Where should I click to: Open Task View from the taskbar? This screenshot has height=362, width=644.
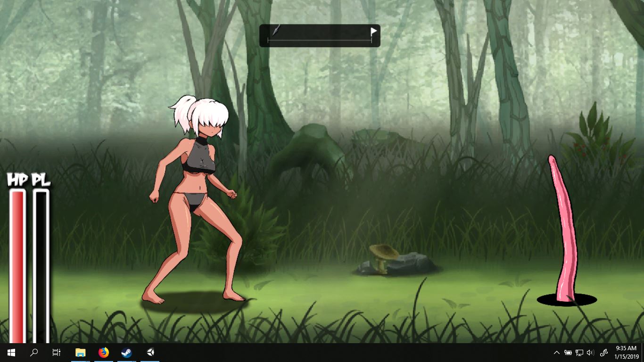pos(57,353)
